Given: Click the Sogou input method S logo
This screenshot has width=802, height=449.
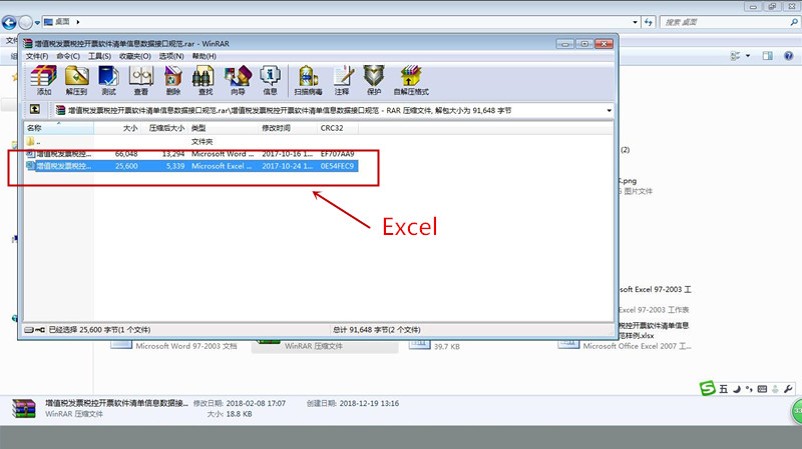Looking at the screenshot, I should (707, 388).
